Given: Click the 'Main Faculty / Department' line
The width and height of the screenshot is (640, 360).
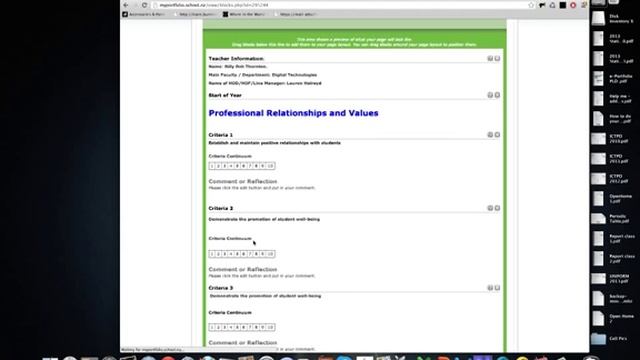Looking at the screenshot, I should [x=263, y=75].
